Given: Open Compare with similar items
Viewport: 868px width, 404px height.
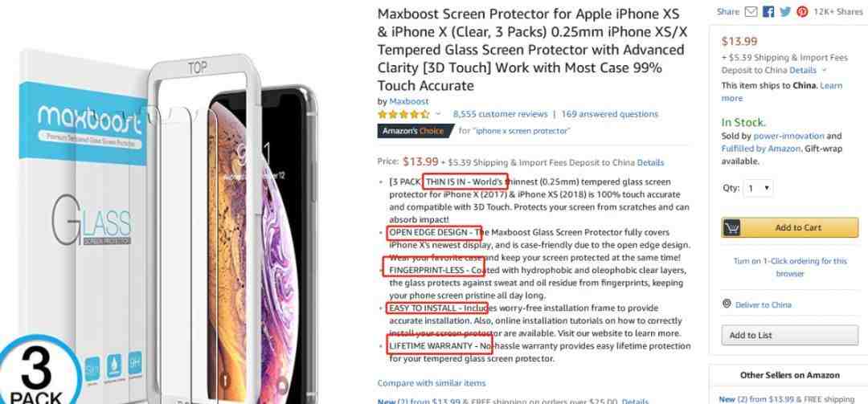Looking at the screenshot, I should tap(432, 383).
